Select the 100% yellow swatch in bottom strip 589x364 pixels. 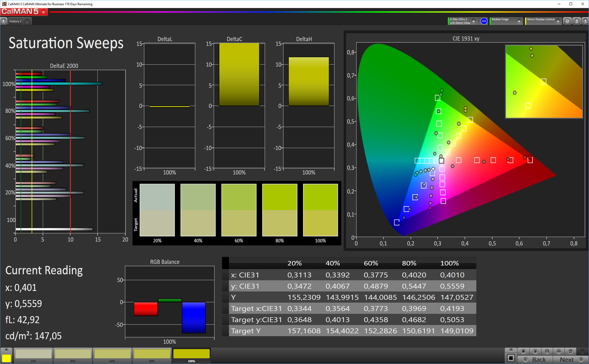(x=191, y=354)
